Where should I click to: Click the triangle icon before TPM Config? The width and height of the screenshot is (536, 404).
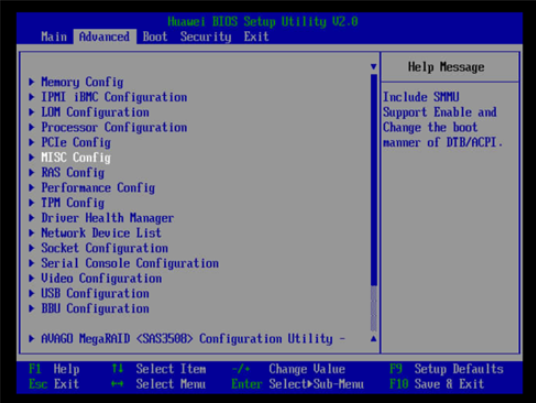(x=31, y=203)
